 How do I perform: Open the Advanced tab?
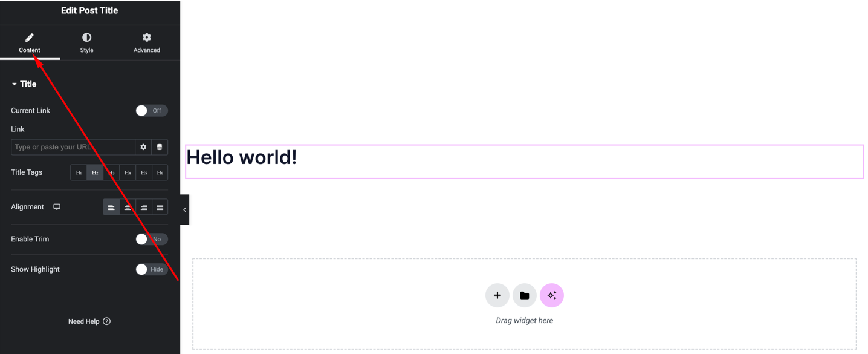pyautogui.click(x=147, y=44)
